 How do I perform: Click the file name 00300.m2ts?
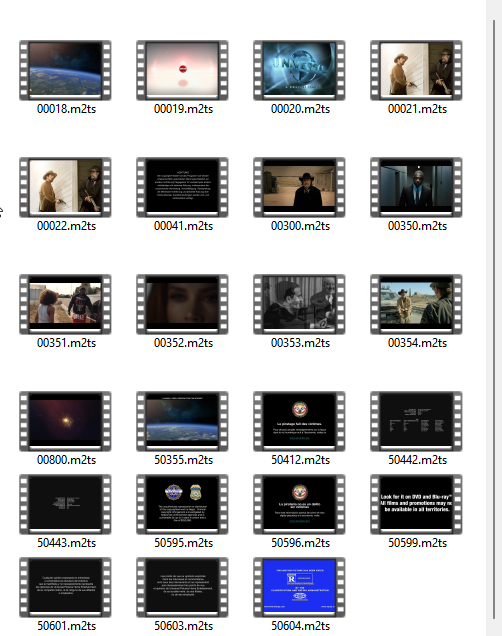coord(300,226)
